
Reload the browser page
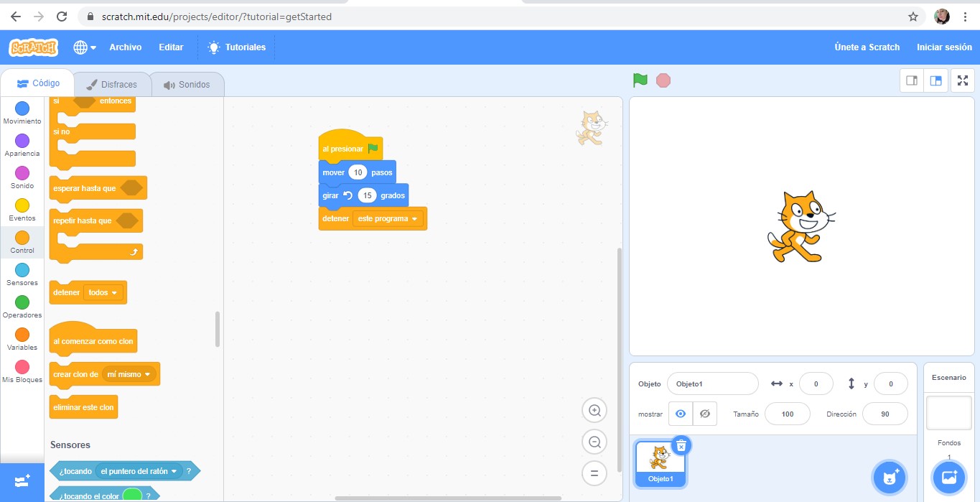(62, 17)
